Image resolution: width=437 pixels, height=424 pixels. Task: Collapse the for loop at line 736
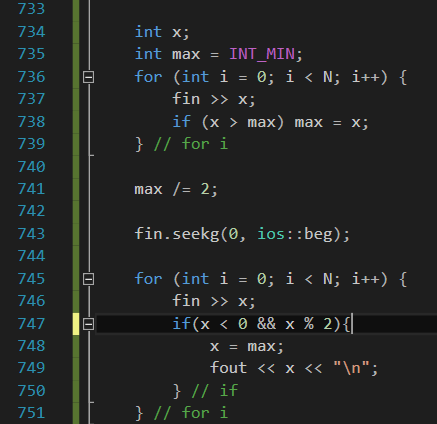(x=88, y=77)
